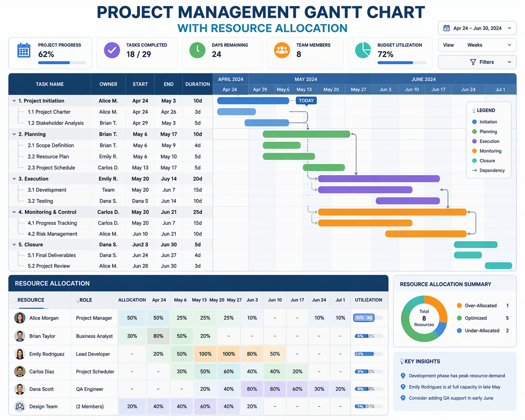Switch to the Resource tab in Resource Allocation
The height and width of the screenshot is (420, 525).
click(31, 300)
